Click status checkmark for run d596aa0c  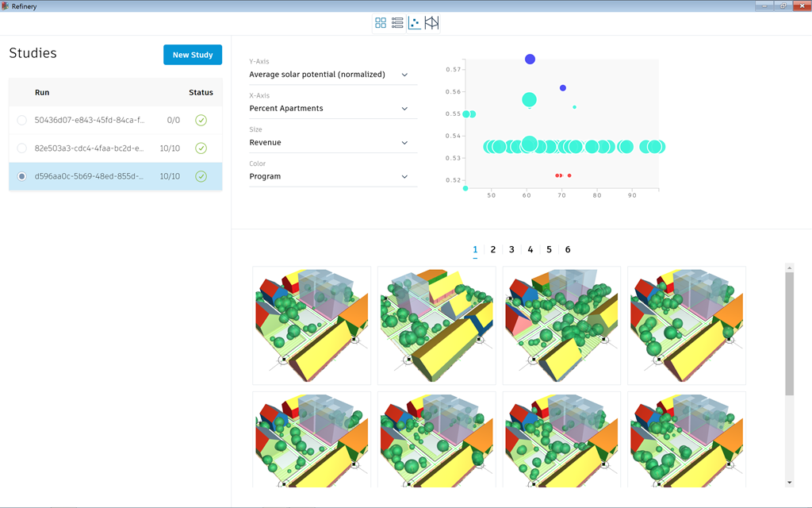[201, 176]
